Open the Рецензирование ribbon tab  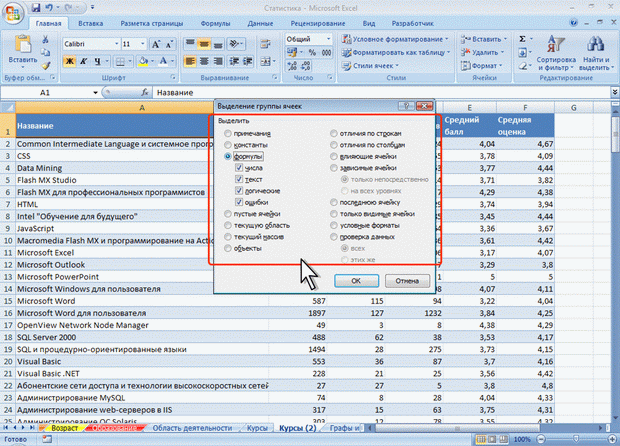point(318,23)
